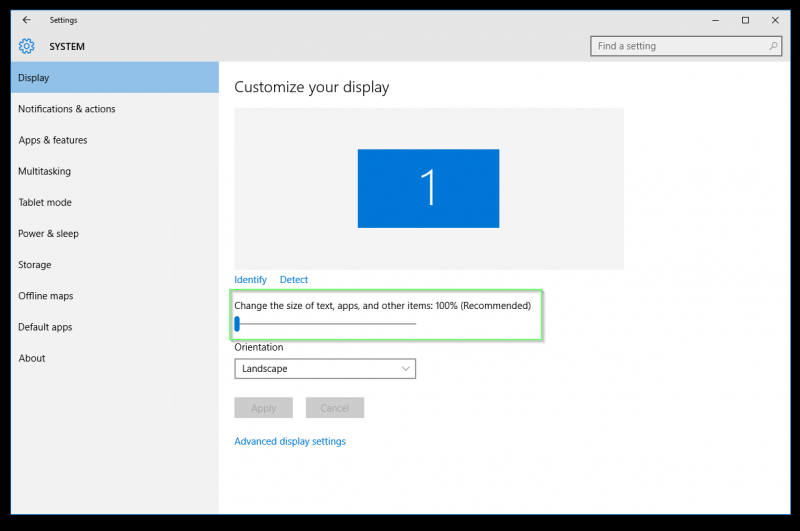Click the back arrow in the Settings title bar
The image size is (800, 531).
click(x=27, y=20)
